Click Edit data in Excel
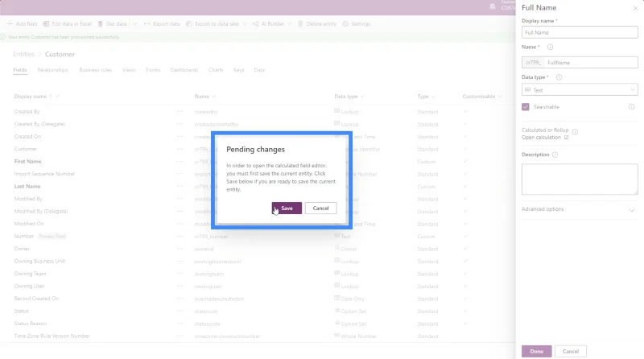Screen dimensions: 644x359 (x=68, y=24)
